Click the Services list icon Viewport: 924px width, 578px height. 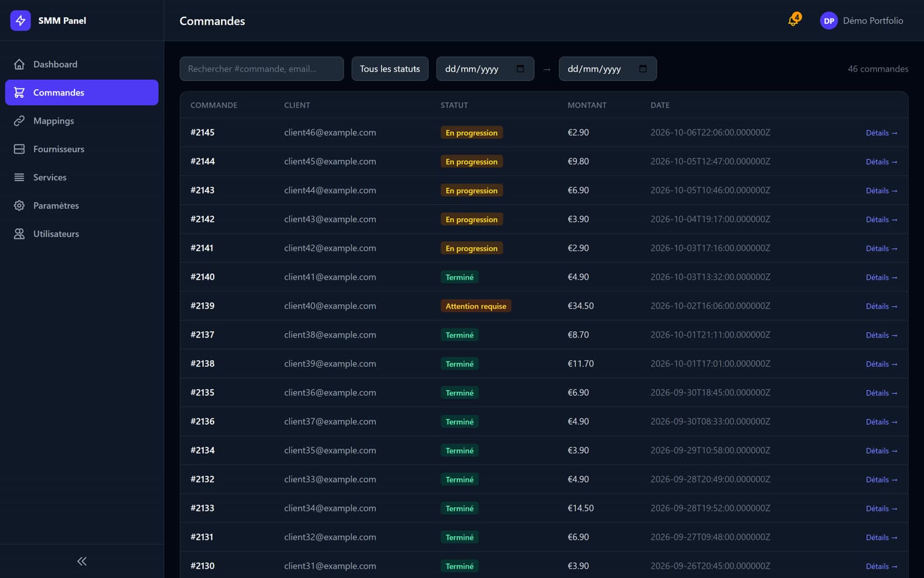point(19,177)
